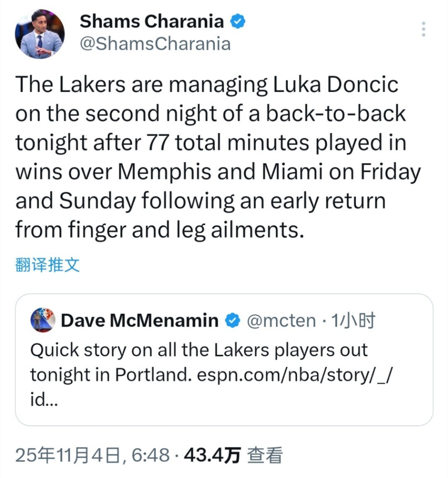Screen dimensions: 448x478
Task: Click Dave McMenamin's small avatar icon
Action: [x=43, y=320]
